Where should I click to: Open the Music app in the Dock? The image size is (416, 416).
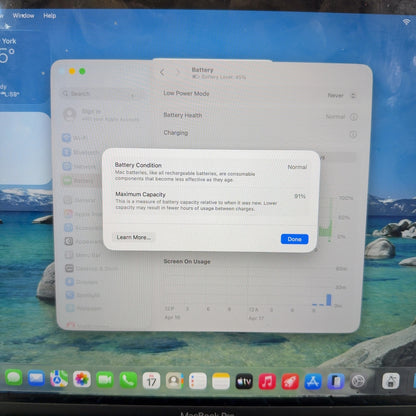[x=267, y=381]
